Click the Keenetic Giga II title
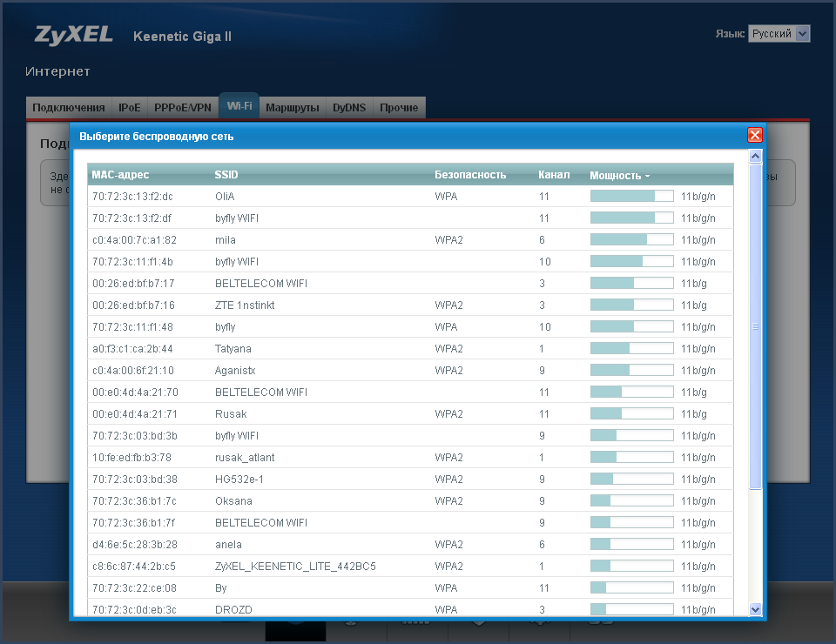 pyautogui.click(x=182, y=37)
